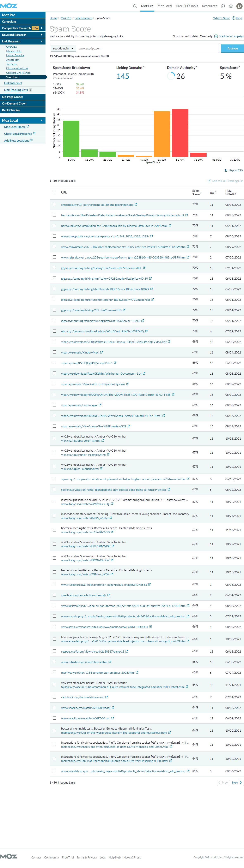Click the green 1-10% bar in the chart
The image size is (244, 868).
point(71,138)
